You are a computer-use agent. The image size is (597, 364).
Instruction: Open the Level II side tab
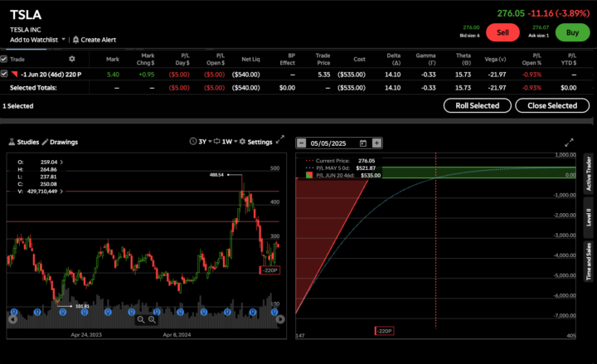(x=588, y=217)
